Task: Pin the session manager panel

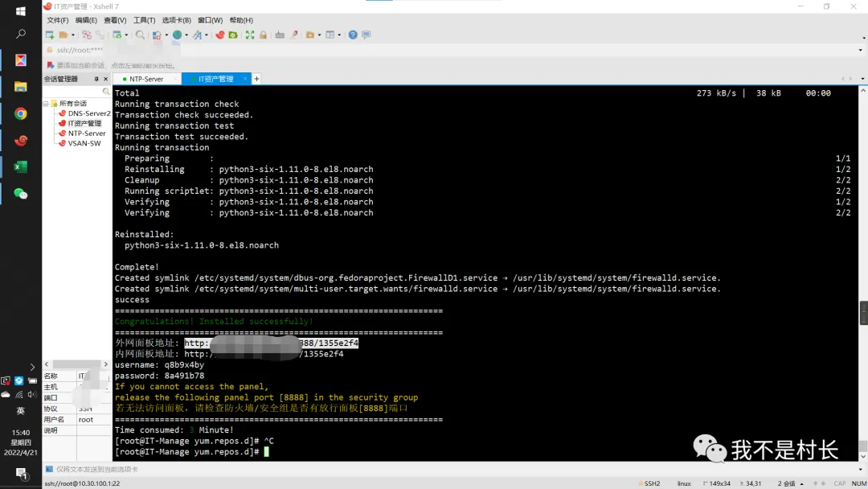Action: pyautogui.click(x=96, y=79)
